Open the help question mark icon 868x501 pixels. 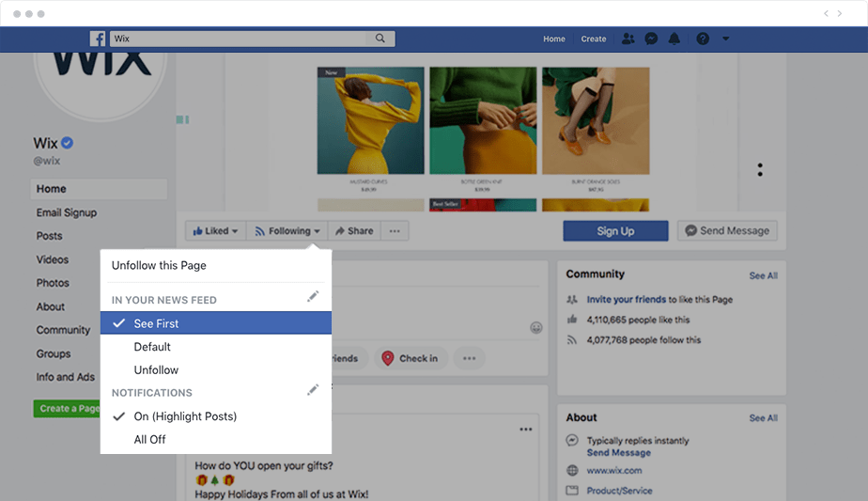[703, 39]
